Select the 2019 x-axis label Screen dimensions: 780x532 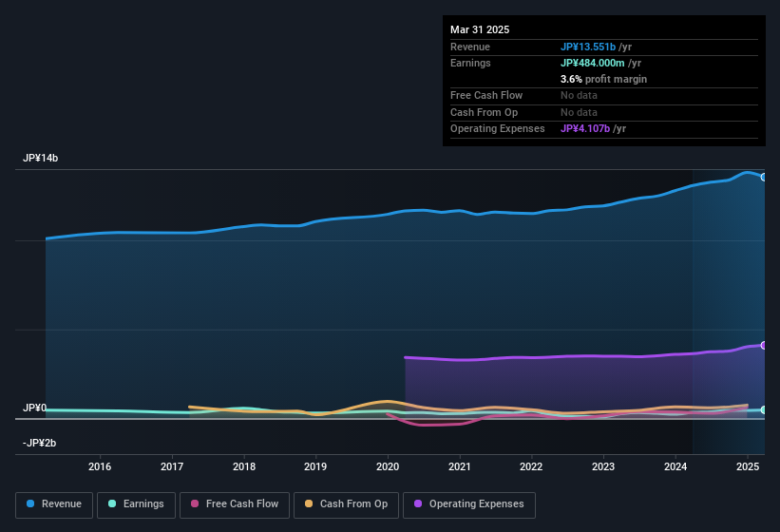(315, 466)
